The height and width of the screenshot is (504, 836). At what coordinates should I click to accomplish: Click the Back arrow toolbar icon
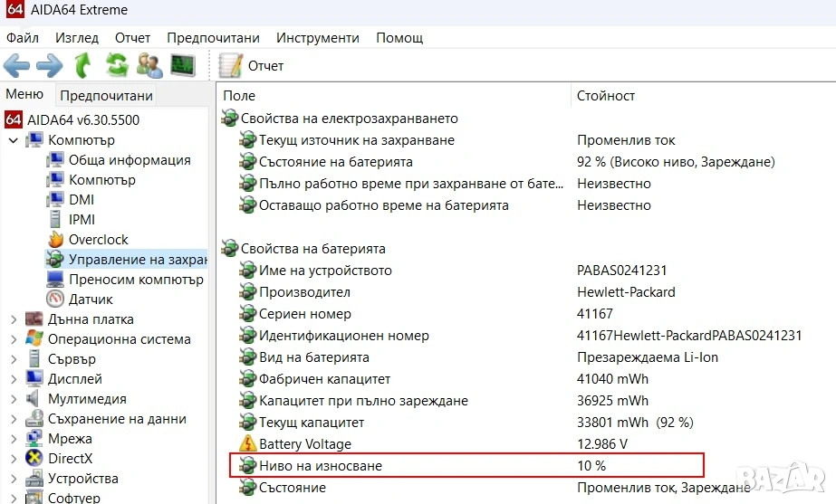tap(17, 65)
